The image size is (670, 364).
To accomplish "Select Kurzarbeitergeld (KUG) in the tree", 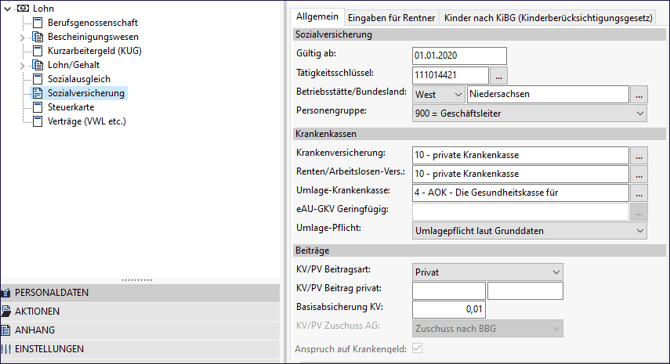I will pos(94,51).
